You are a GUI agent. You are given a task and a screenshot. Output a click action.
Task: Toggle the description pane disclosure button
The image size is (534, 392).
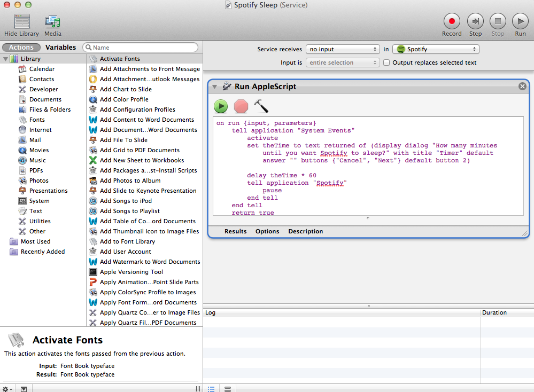tap(24, 389)
